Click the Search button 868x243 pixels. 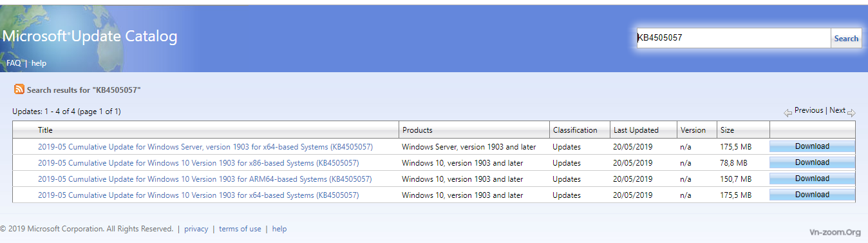click(846, 38)
